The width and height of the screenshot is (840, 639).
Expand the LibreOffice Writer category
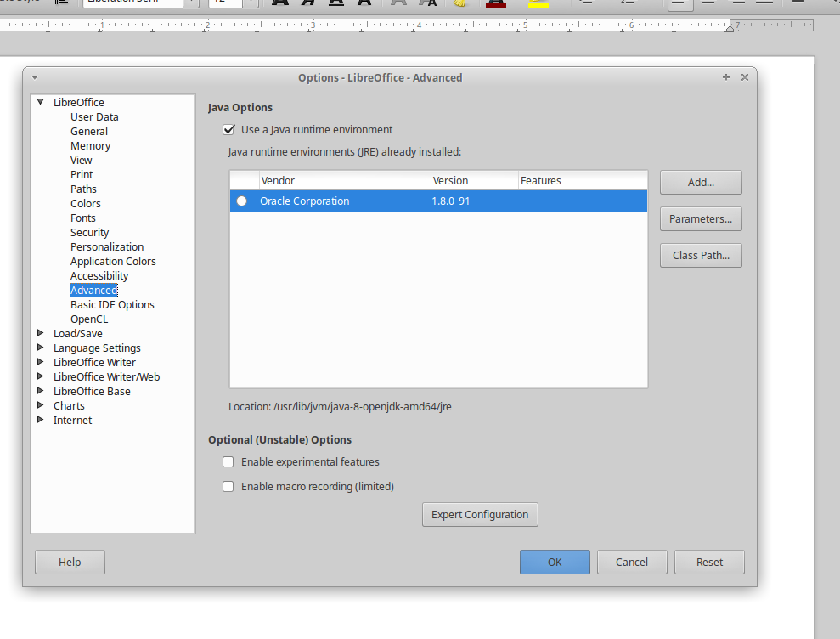40,362
